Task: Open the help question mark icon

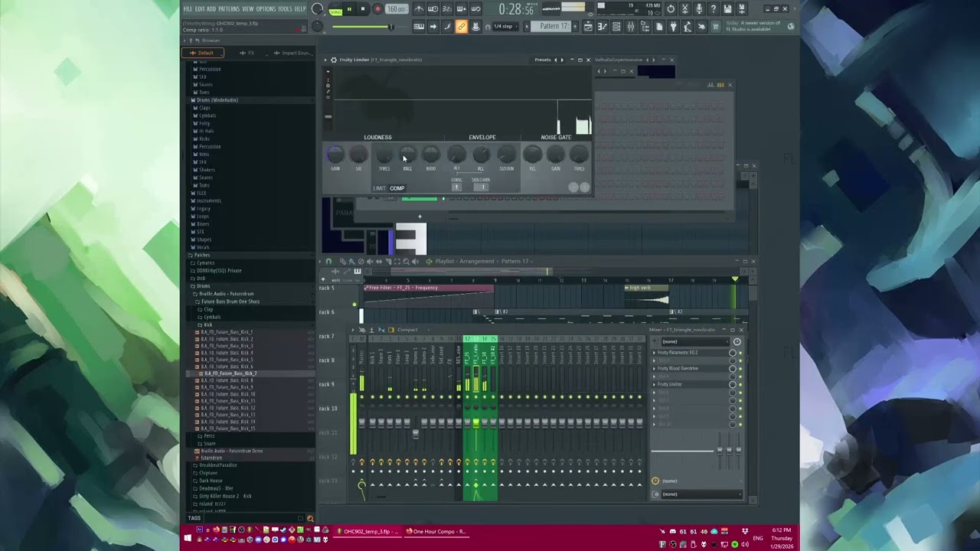Action: pyautogui.click(x=713, y=9)
